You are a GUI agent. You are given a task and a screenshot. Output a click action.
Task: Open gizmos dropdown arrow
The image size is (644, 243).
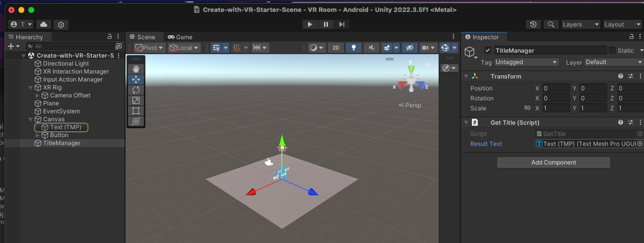coord(454,48)
